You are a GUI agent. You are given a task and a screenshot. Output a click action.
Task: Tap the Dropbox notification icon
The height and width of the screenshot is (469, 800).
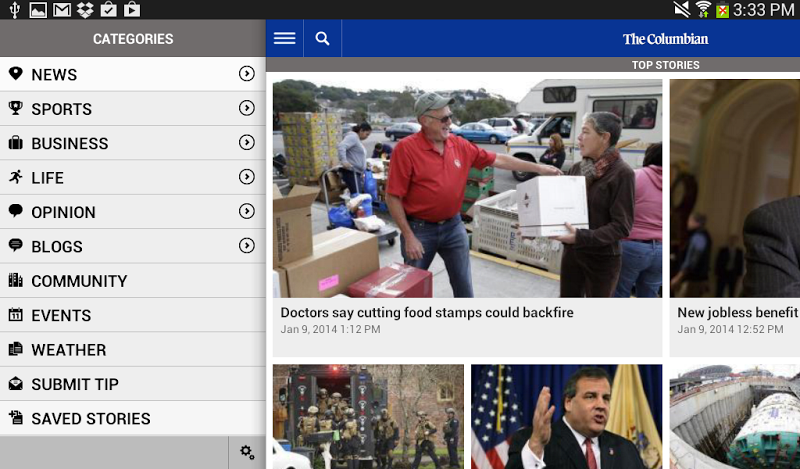[x=85, y=10]
